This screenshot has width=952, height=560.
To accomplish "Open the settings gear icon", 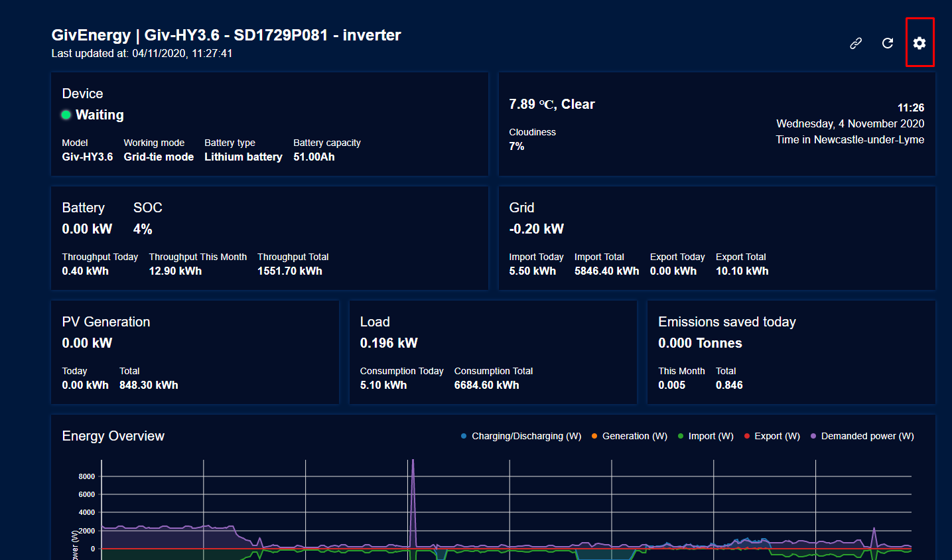I will [919, 43].
